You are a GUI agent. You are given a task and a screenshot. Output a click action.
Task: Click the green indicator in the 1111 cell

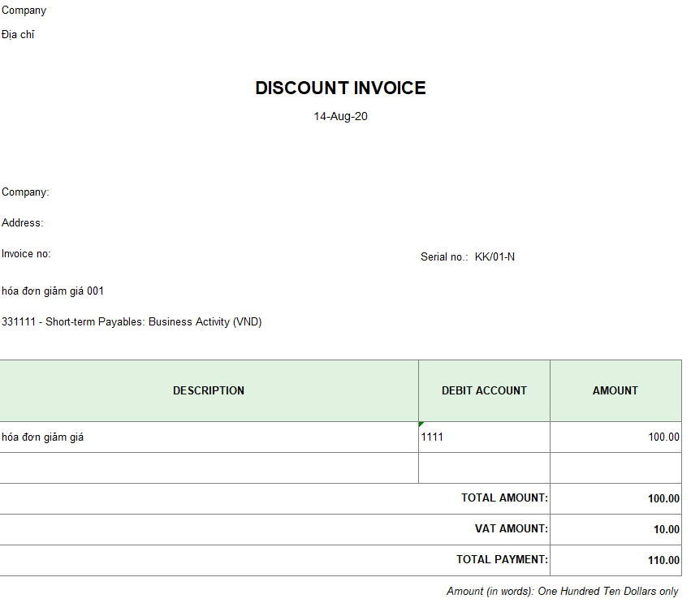coord(421,424)
